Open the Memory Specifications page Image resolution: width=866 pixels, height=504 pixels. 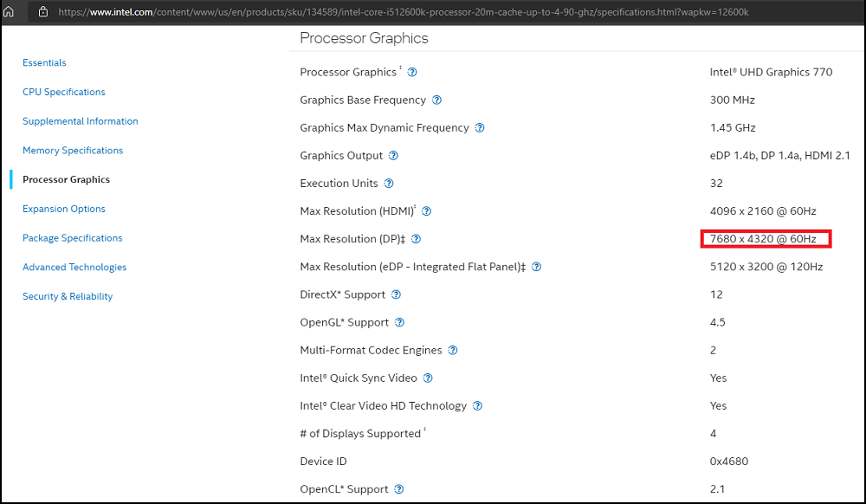[x=72, y=150]
